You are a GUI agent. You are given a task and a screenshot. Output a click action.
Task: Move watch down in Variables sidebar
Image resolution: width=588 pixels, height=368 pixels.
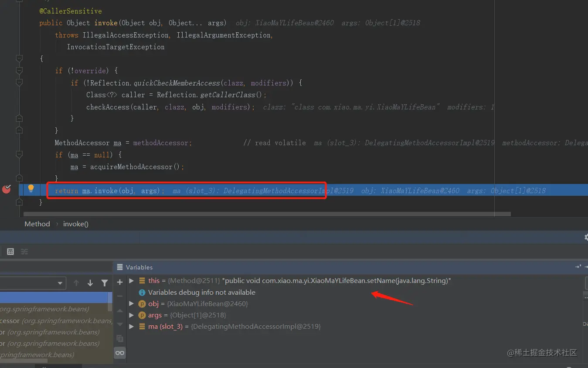[120, 324]
